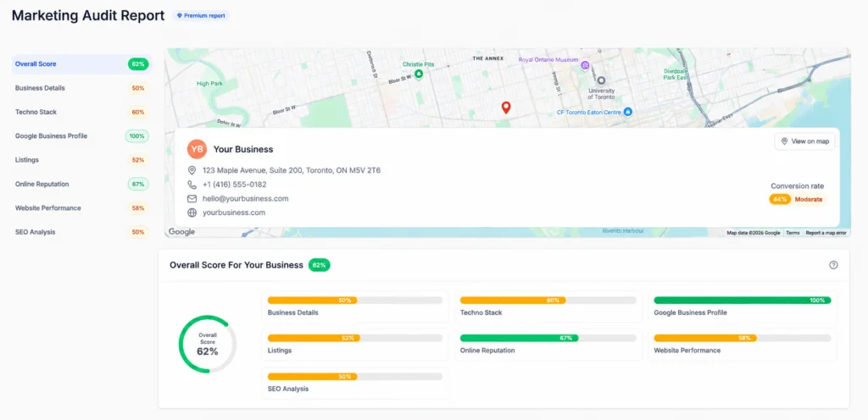
Task: Click the green 62% badge beside heading
Action: [x=320, y=265]
